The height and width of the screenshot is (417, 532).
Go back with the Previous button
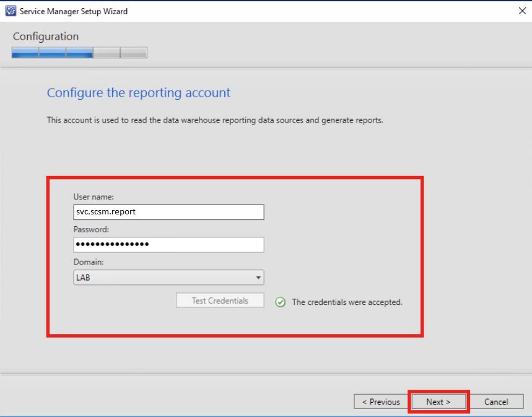[381, 402]
